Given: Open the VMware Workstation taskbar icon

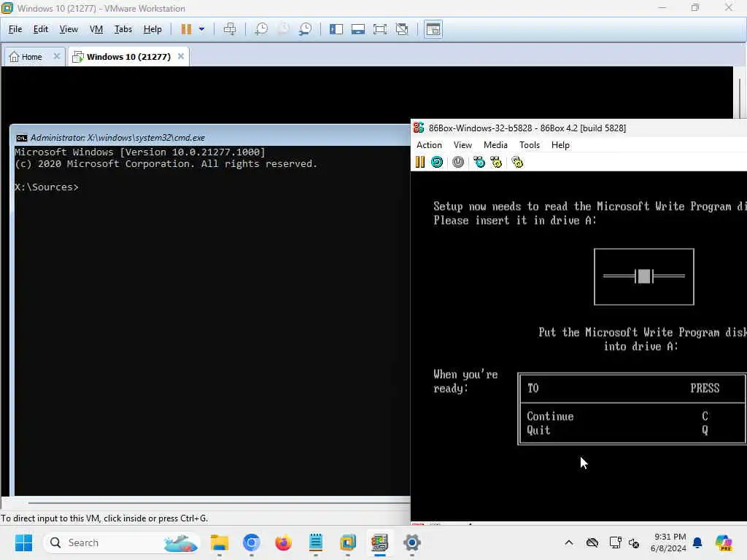Looking at the screenshot, I should coord(348,542).
